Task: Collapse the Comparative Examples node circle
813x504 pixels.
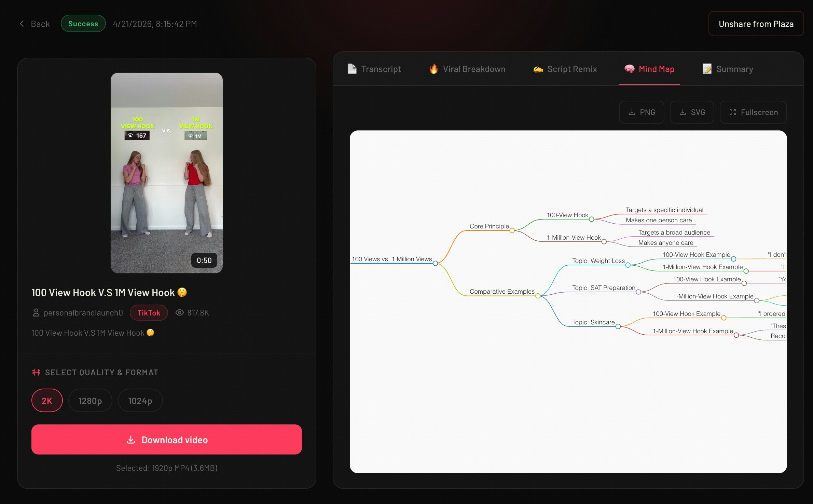Action: point(538,296)
